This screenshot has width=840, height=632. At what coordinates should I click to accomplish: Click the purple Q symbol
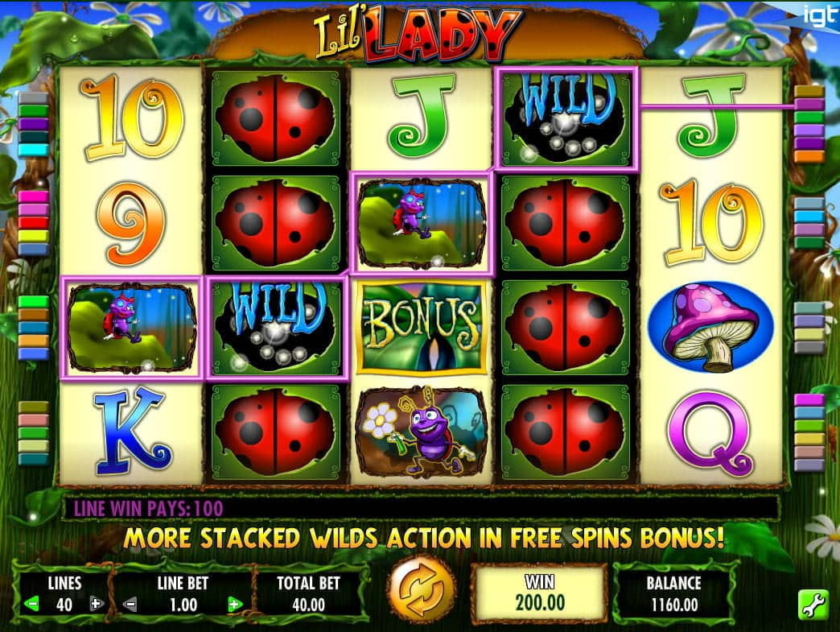click(710, 432)
